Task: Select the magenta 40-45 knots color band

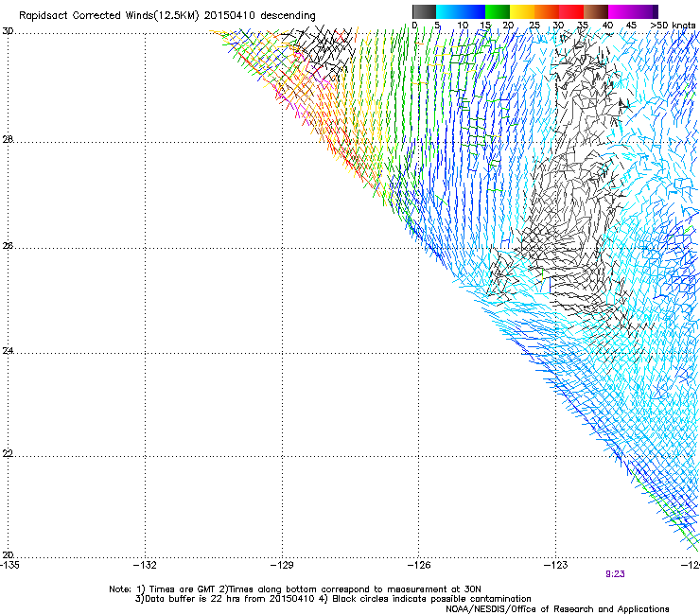Action: [x=621, y=11]
